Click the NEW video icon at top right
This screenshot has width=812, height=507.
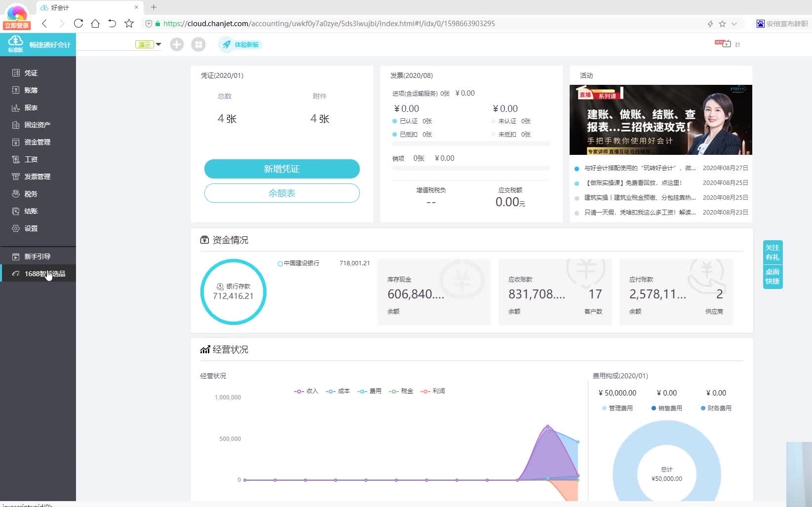pos(723,43)
